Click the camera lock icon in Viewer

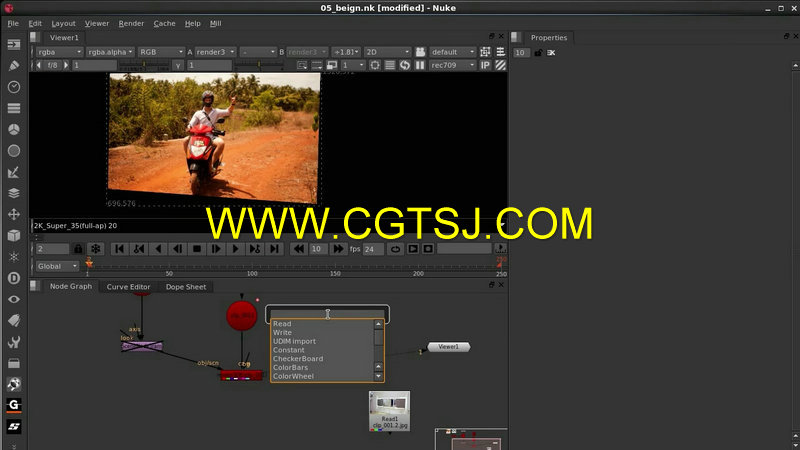(420, 52)
